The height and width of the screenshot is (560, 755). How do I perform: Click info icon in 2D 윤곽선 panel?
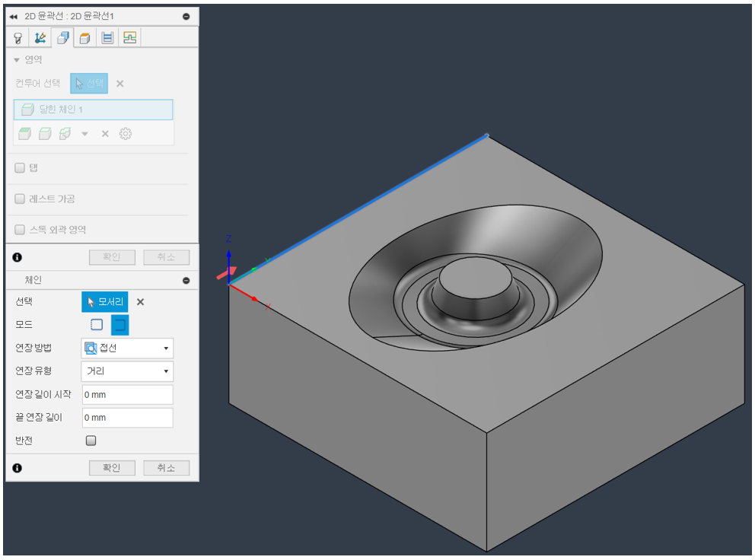click(x=18, y=257)
